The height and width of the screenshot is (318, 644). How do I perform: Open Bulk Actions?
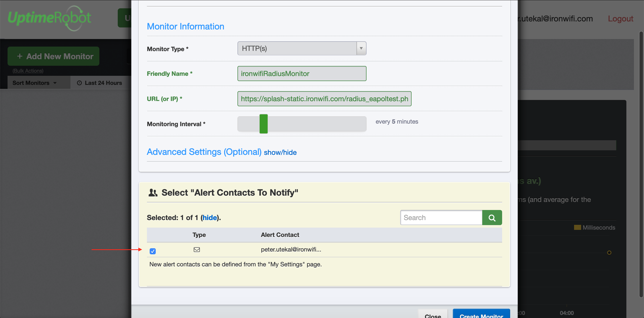pyautogui.click(x=27, y=71)
